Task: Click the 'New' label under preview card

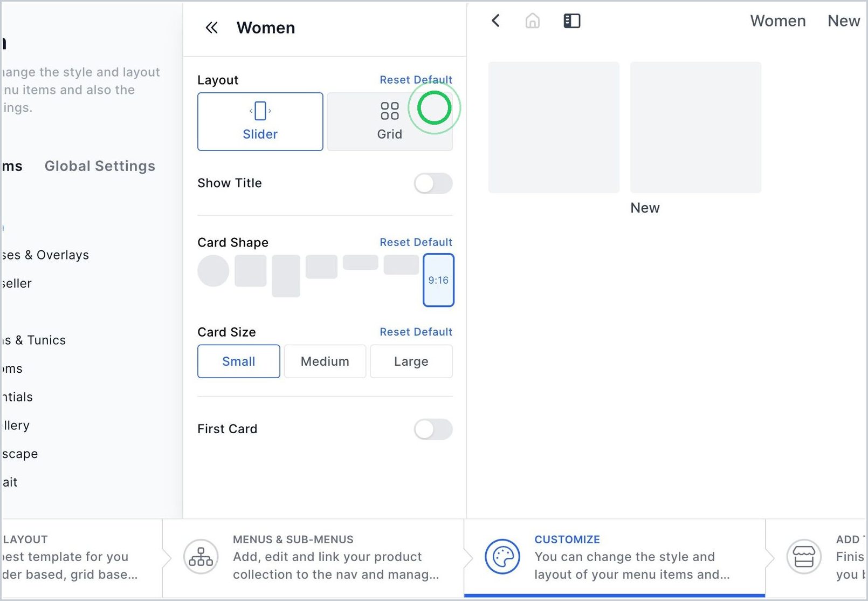Action: (645, 208)
